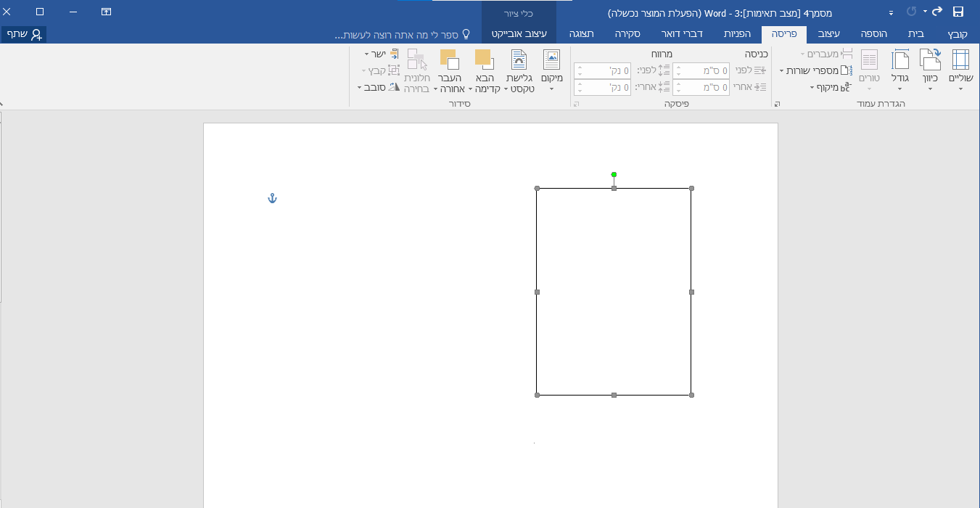The height and width of the screenshot is (508, 980).
Task: Open Ribbon Display Options icon
Action: [107, 12]
